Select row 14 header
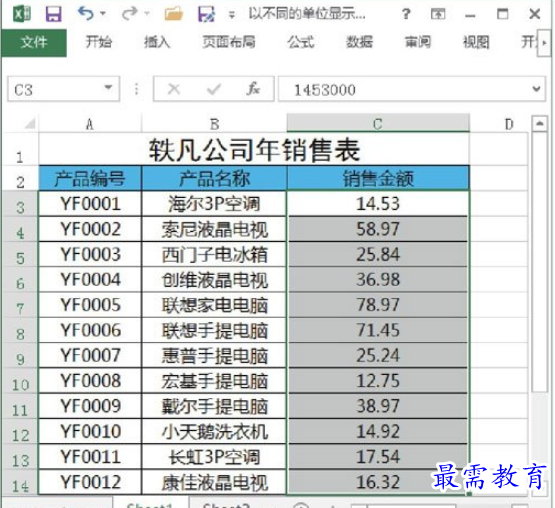 (x=20, y=482)
